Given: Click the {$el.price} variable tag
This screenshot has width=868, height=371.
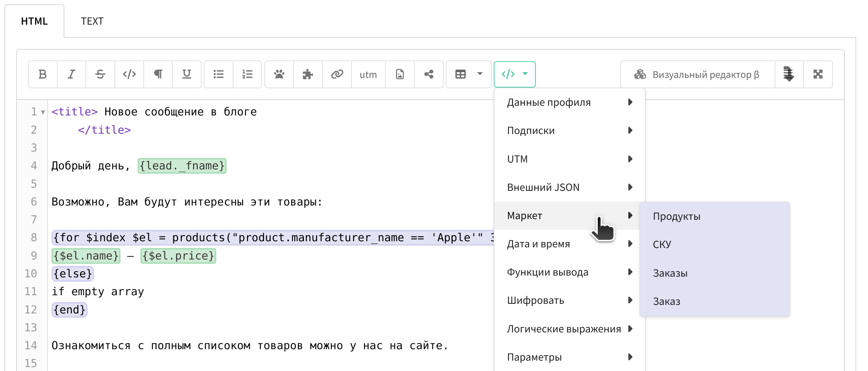Looking at the screenshot, I should point(178,256).
